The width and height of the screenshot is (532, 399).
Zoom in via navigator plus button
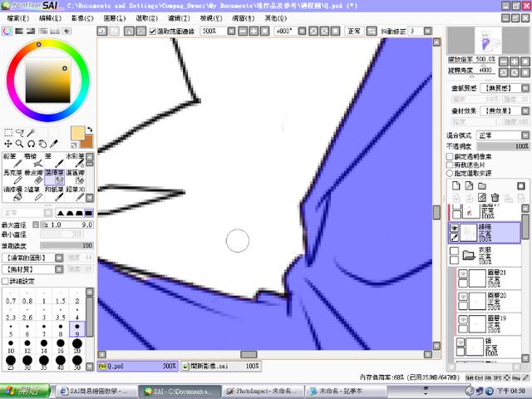click(x=515, y=62)
